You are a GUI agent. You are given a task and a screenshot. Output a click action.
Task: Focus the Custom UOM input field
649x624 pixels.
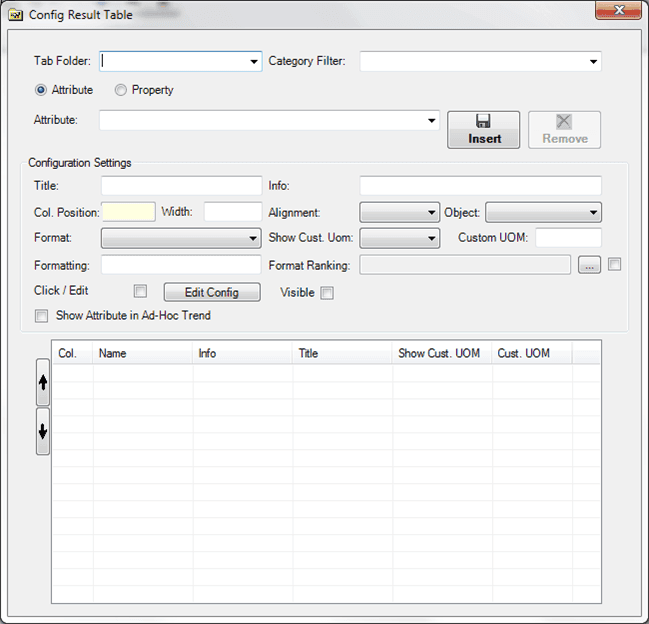[568, 238]
